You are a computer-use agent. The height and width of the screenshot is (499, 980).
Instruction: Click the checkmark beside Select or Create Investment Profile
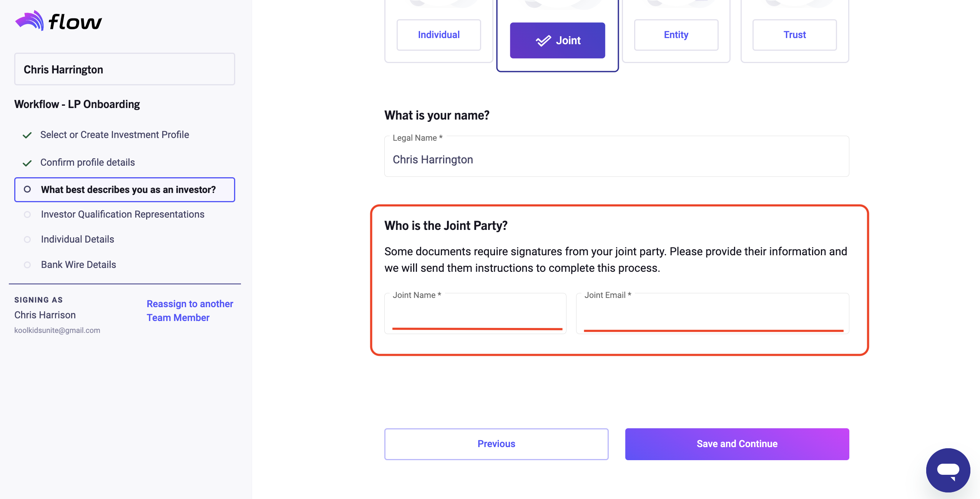pyautogui.click(x=27, y=135)
